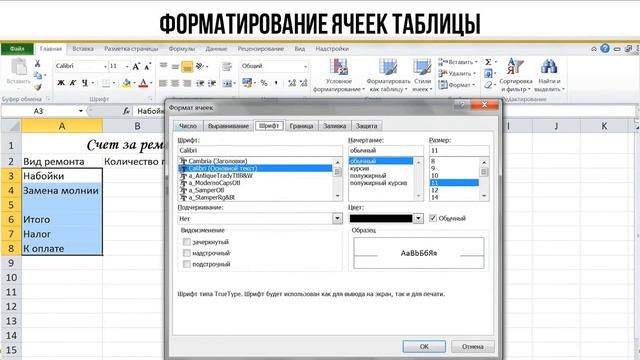This screenshot has width=640, height=360.
Task: Click the AutoSum sigma icon
Action: pos(488,62)
